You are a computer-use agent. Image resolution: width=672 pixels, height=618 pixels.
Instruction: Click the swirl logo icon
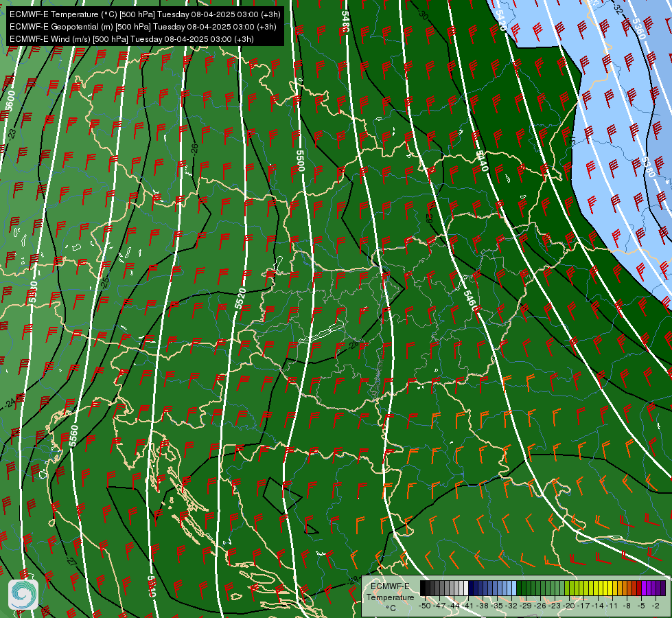[23, 594]
